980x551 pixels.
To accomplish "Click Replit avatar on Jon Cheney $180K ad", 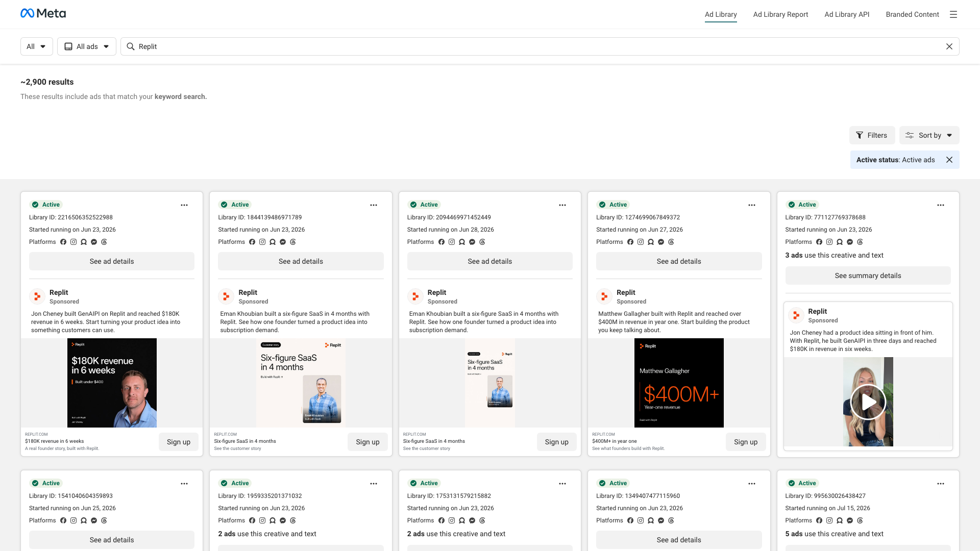I will point(37,296).
